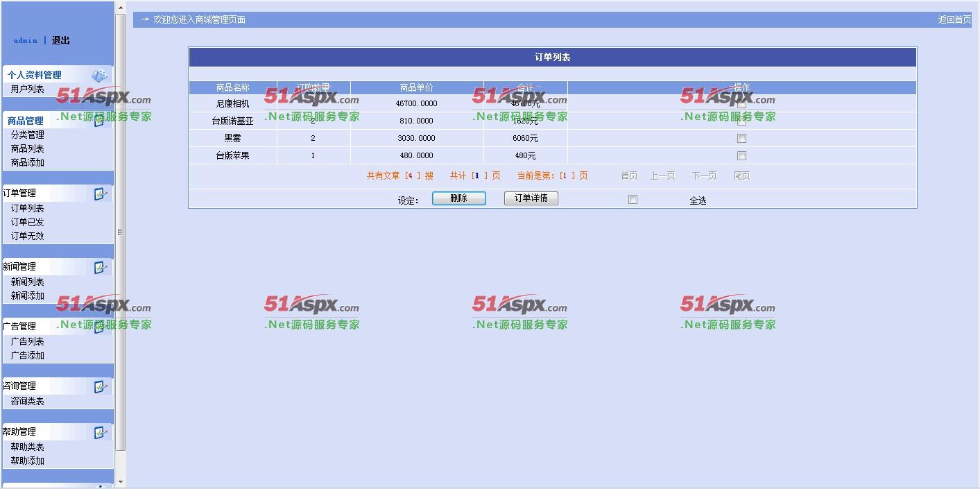The width and height of the screenshot is (980, 489).
Task: Click the 帮助管理 edit icon
Action: click(101, 432)
